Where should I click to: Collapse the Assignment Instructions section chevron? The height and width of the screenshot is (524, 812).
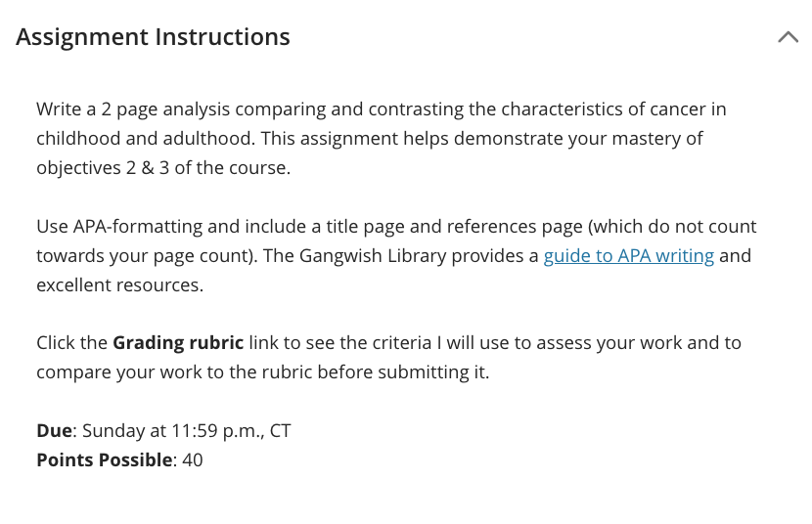[788, 37]
